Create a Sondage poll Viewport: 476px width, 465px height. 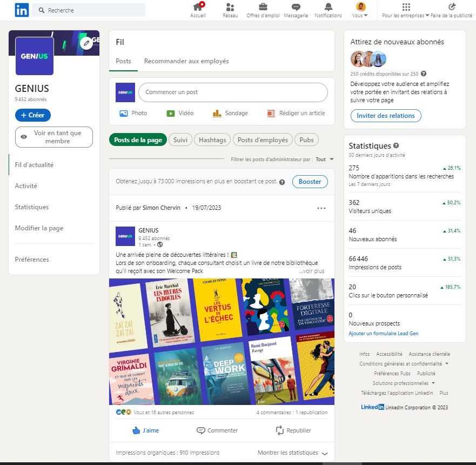tap(230, 114)
